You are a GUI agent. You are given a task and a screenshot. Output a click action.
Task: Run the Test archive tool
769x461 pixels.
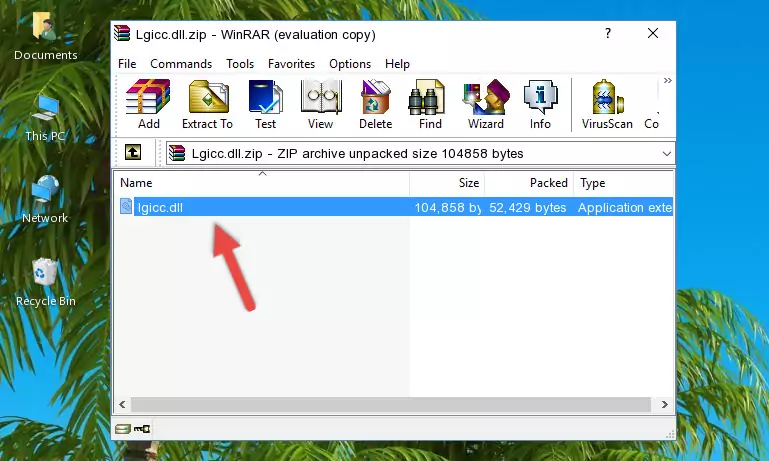pos(265,104)
